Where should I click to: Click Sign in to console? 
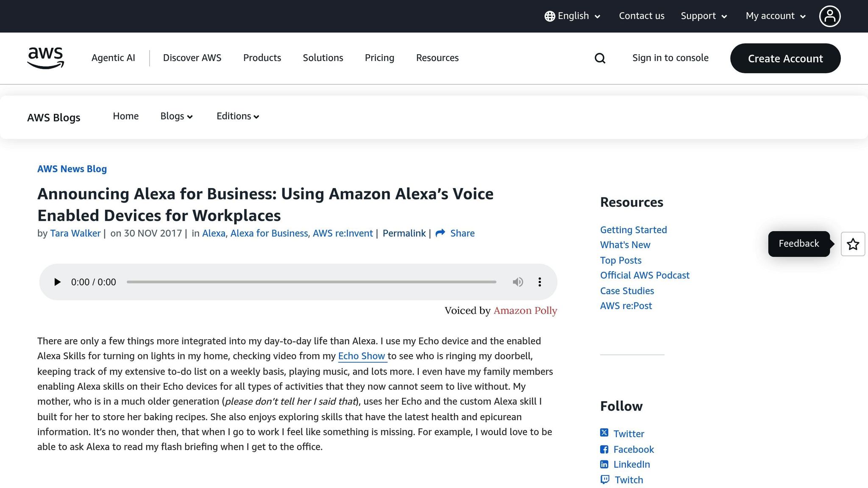[x=670, y=58]
